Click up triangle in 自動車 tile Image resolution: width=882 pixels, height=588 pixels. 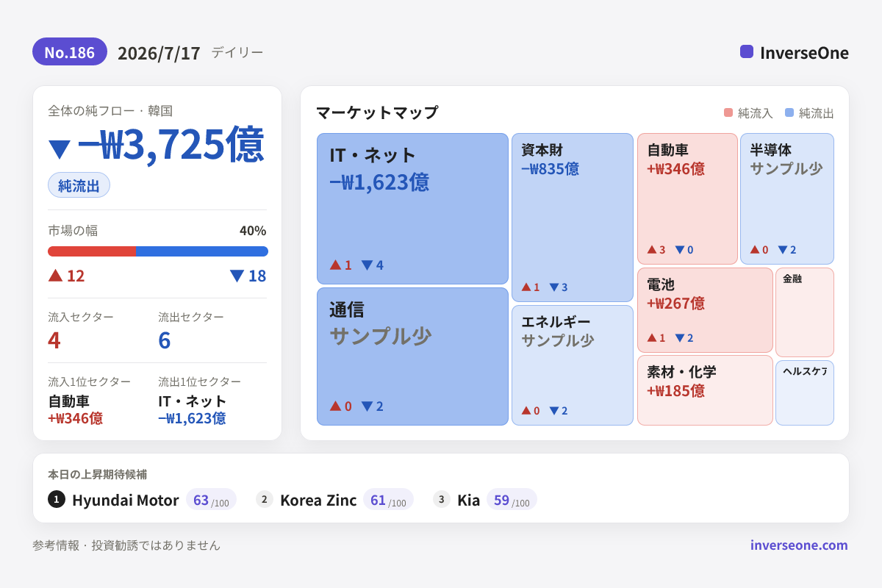652,249
